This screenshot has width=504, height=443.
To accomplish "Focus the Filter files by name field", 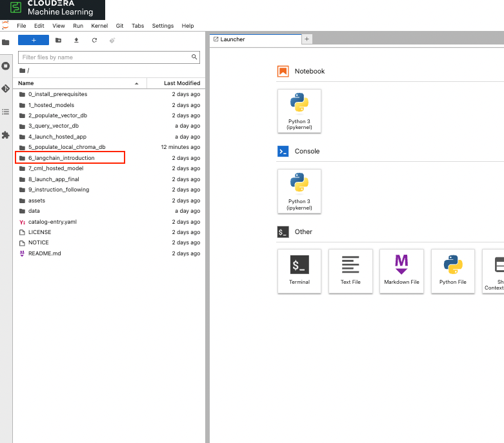I will click(108, 57).
